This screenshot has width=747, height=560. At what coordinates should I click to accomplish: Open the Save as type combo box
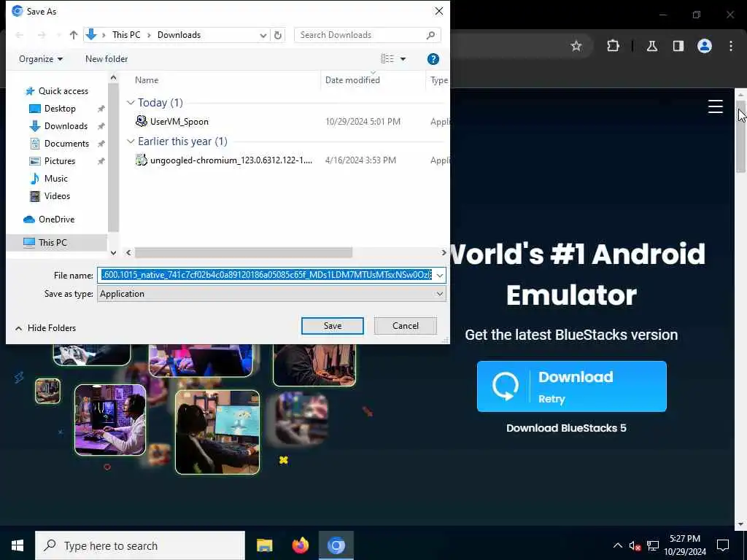pyautogui.click(x=271, y=294)
